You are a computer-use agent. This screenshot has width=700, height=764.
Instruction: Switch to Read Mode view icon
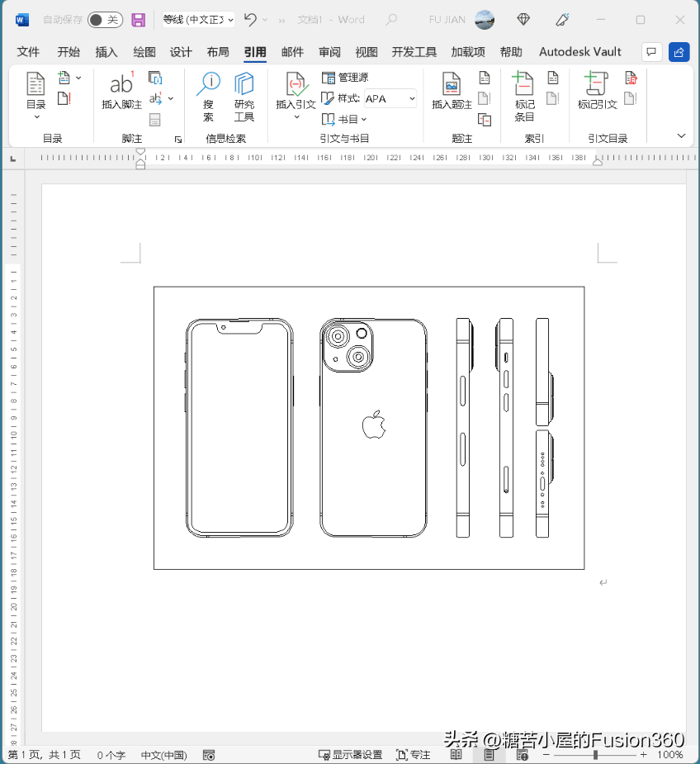(x=456, y=755)
